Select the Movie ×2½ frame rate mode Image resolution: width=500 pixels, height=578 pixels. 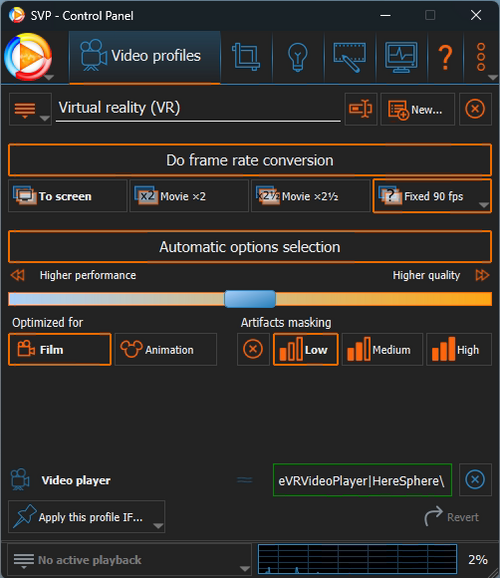(310, 196)
